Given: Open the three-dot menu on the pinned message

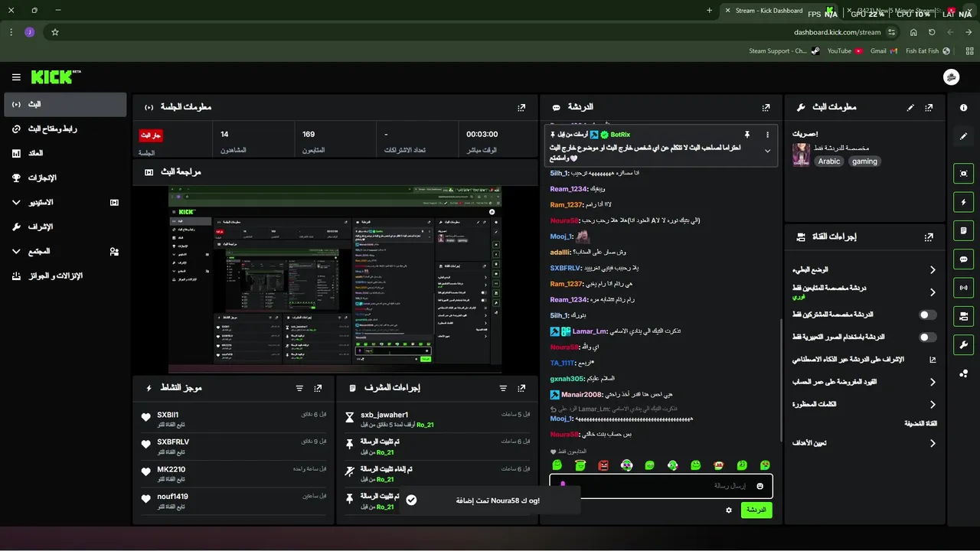Looking at the screenshot, I should pyautogui.click(x=768, y=135).
